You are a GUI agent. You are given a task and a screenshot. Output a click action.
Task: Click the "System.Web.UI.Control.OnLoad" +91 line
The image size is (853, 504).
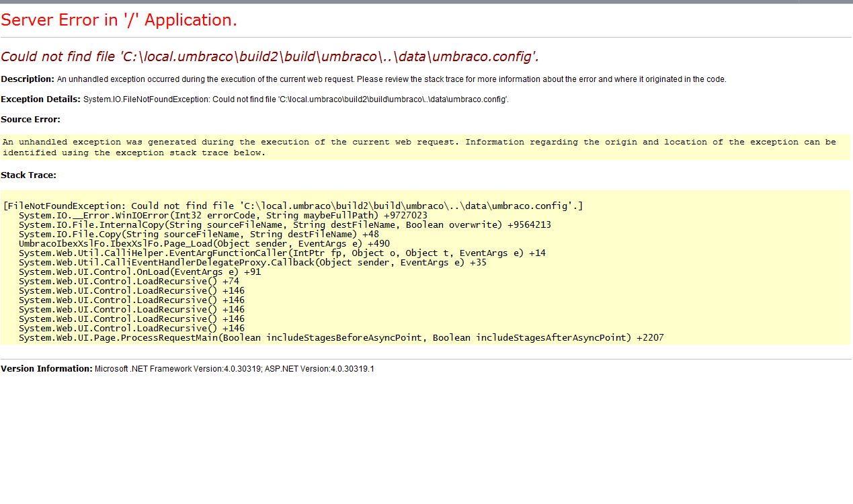pyautogui.click(x=140, y=271)
